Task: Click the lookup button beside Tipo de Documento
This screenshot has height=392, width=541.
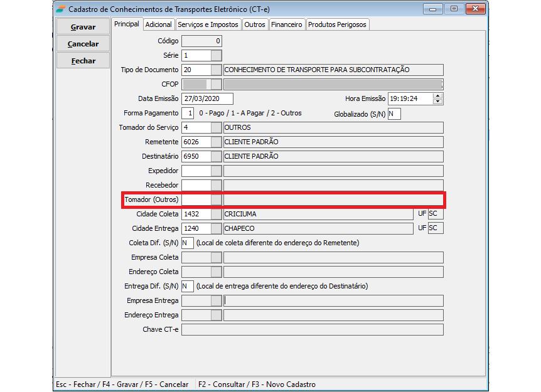Action: click(x=216, y=70)
